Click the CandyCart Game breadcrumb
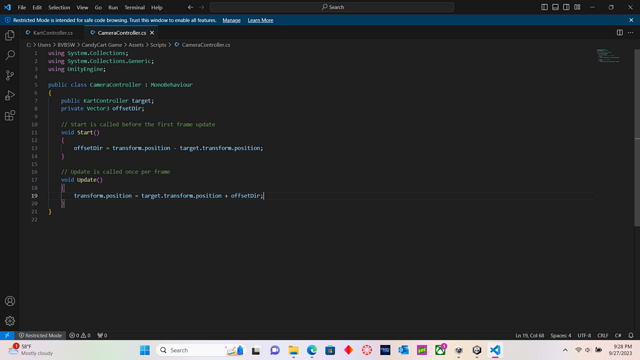 click(102, 45)
